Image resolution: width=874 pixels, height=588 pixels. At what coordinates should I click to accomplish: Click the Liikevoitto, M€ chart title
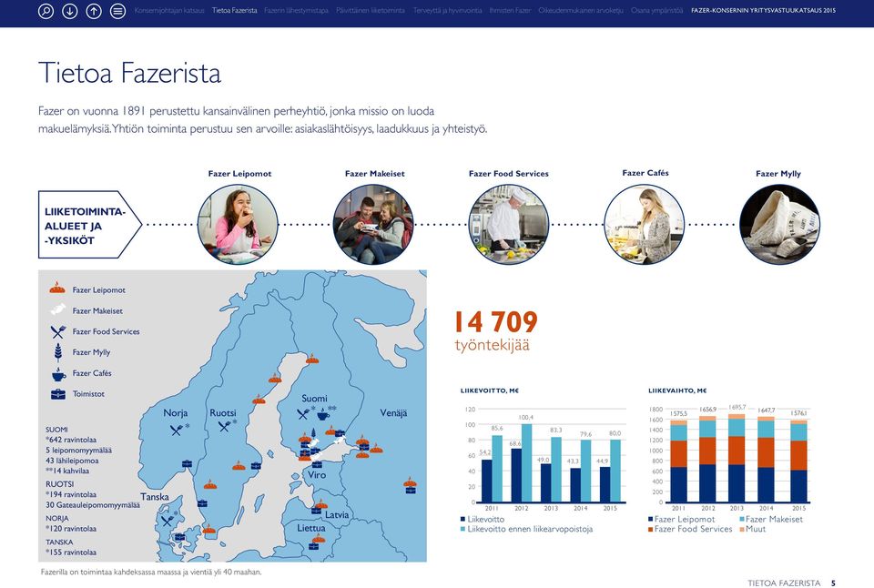click(x=490, y=390)
